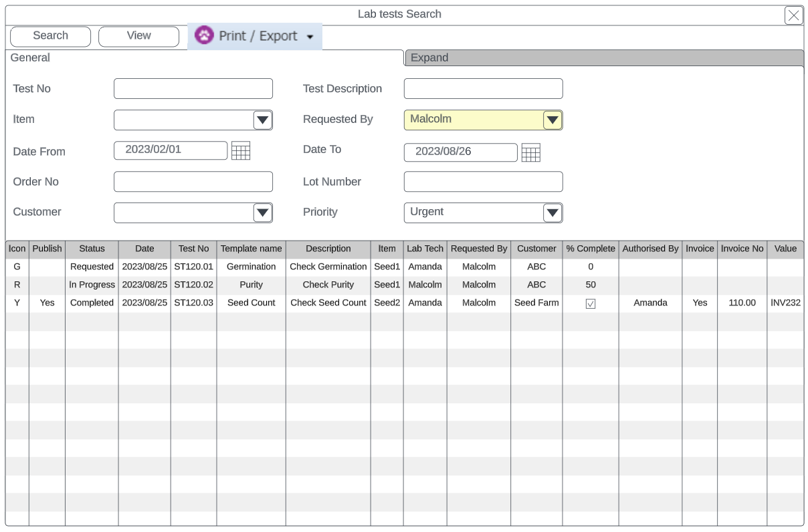Image resolution: width=808 pixels, height=532 pixels.
Task: Select the Order No input box
Action: tap(193, 182)
